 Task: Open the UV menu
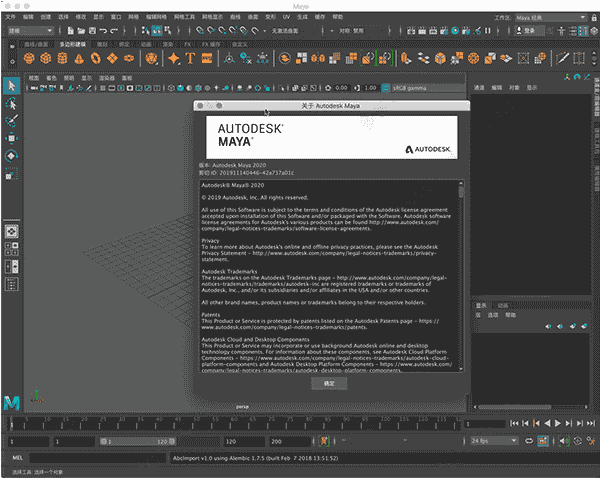286,17
